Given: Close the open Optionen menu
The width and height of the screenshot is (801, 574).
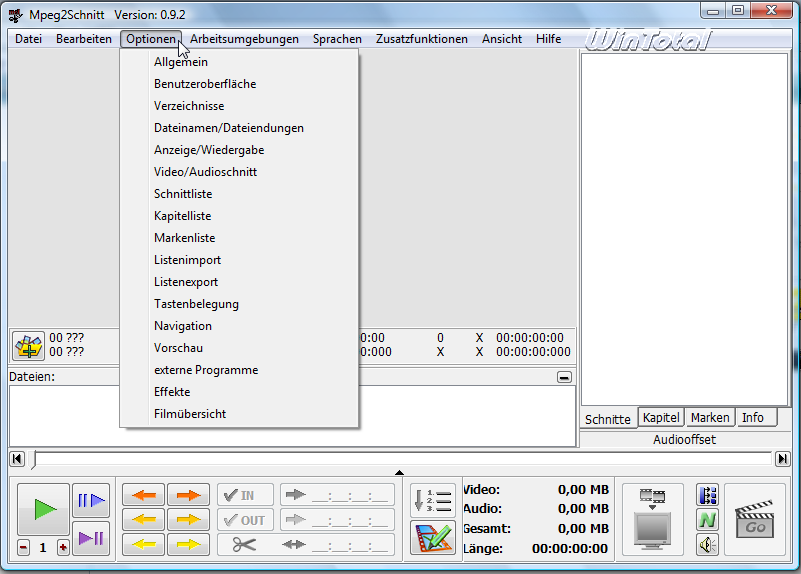Looking at the screenshot, I should tap(151, 39).
